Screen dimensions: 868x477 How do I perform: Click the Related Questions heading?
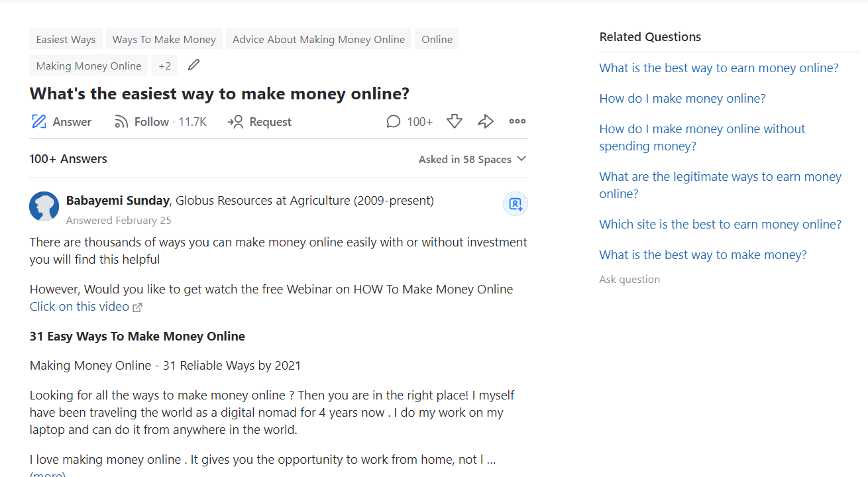click(x=650, y=37)
